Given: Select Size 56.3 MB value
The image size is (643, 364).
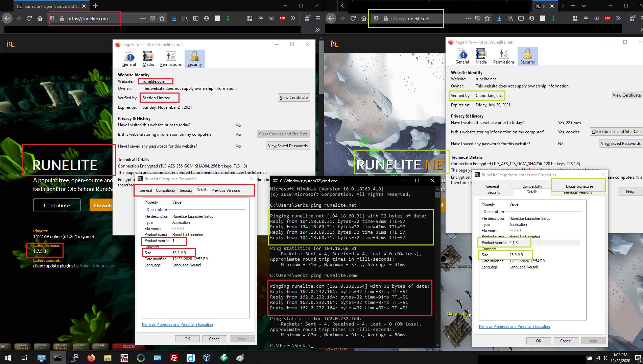Looking at the screenshot, I should [179, 253].
